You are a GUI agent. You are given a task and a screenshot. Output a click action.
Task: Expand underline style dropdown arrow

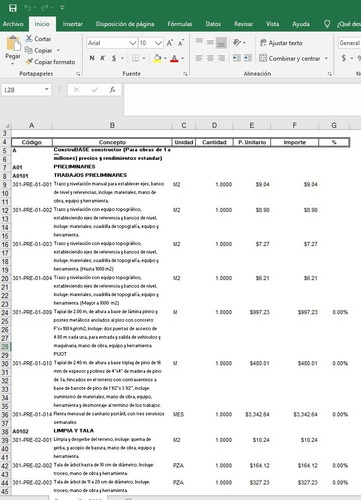(x=122, y=58)
